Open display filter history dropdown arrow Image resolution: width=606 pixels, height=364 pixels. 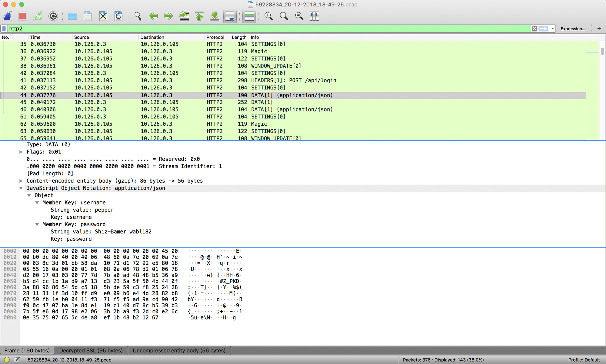[553, 28]
